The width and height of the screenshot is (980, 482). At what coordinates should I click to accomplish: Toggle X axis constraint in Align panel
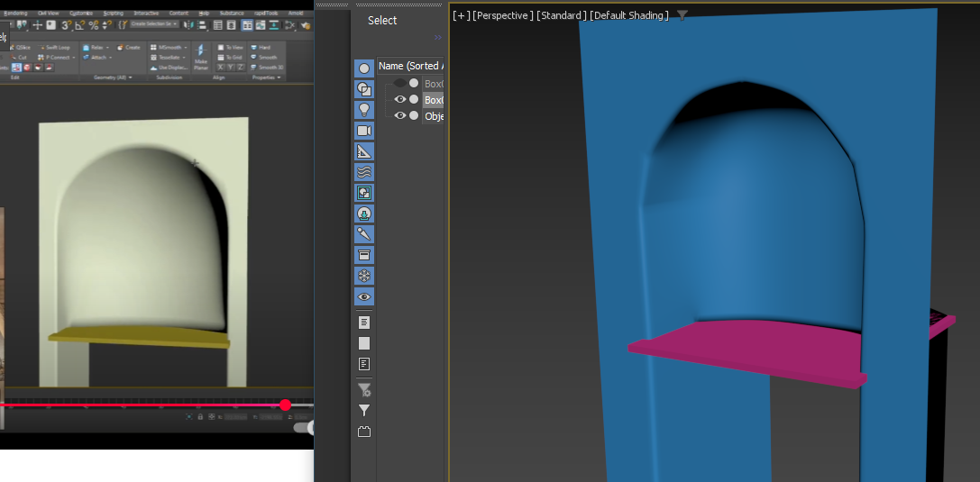point(220,68)
